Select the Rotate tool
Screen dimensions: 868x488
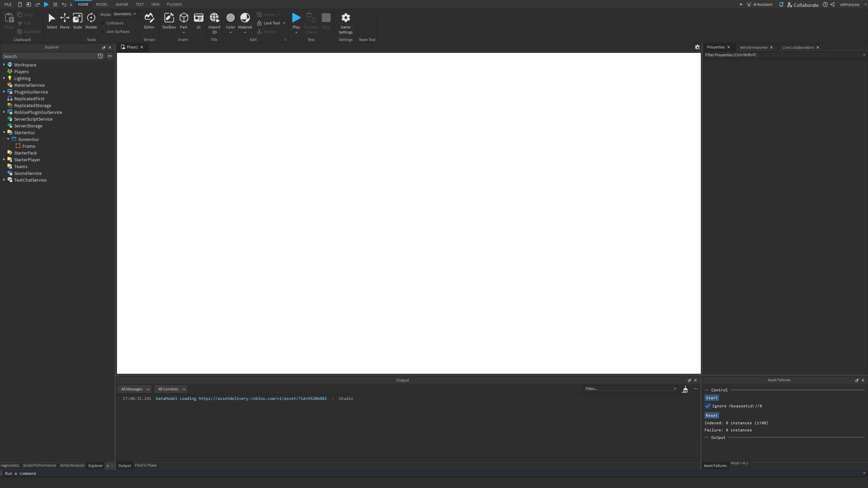pos(91,21)
